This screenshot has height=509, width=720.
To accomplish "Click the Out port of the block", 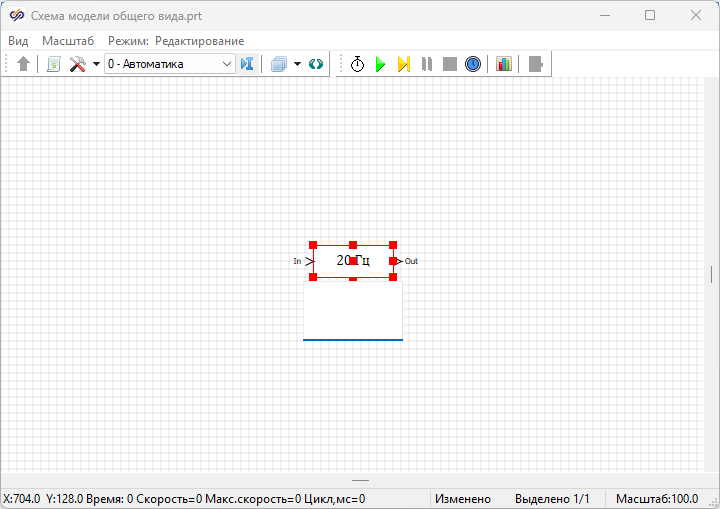I will point(401,261).
